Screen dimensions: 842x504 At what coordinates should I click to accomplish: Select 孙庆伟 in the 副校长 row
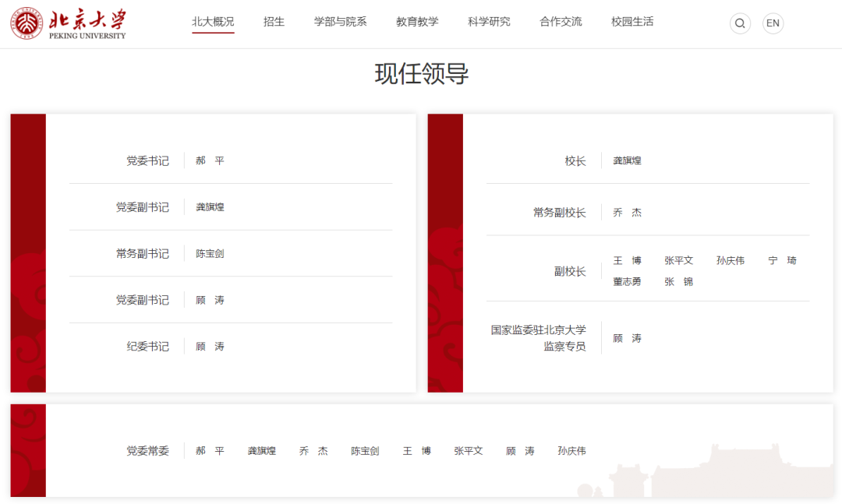click(x=731, y=260)
